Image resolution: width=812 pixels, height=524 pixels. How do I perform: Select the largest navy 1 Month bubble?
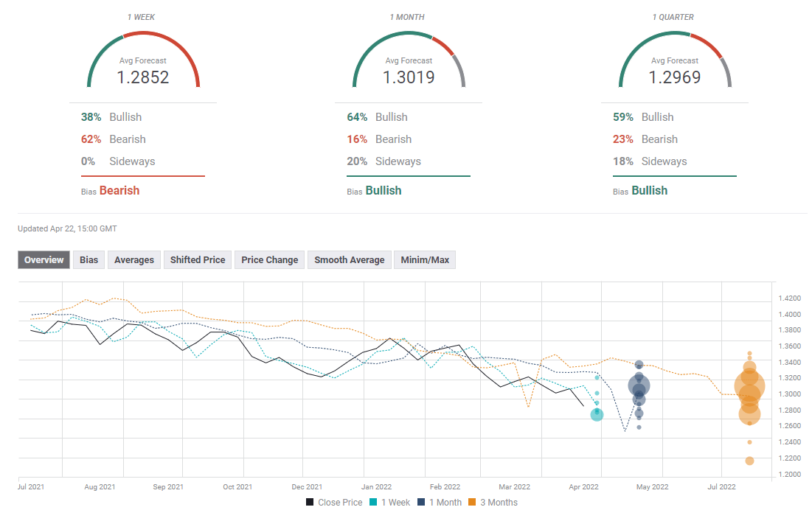point(639,385)
